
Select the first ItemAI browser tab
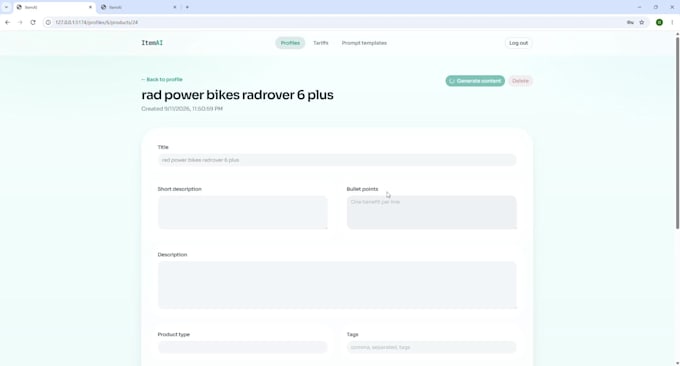[x=54, y=7]
